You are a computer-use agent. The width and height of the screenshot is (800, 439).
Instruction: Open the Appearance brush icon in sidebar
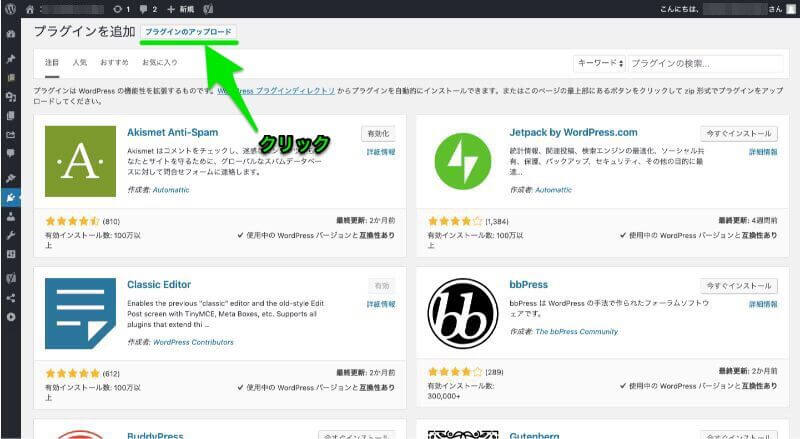click(x=11, y=178)
